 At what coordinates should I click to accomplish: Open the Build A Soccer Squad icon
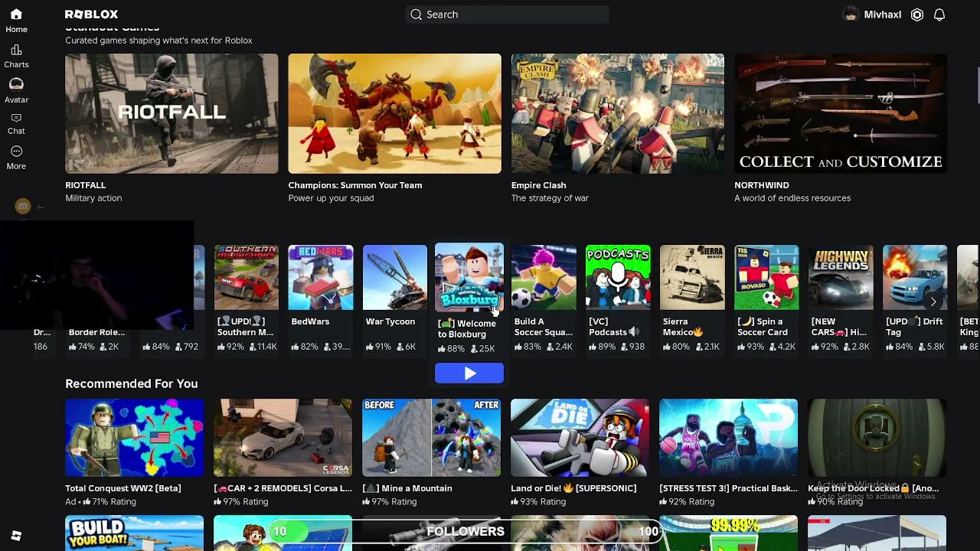tap(544, 277)
